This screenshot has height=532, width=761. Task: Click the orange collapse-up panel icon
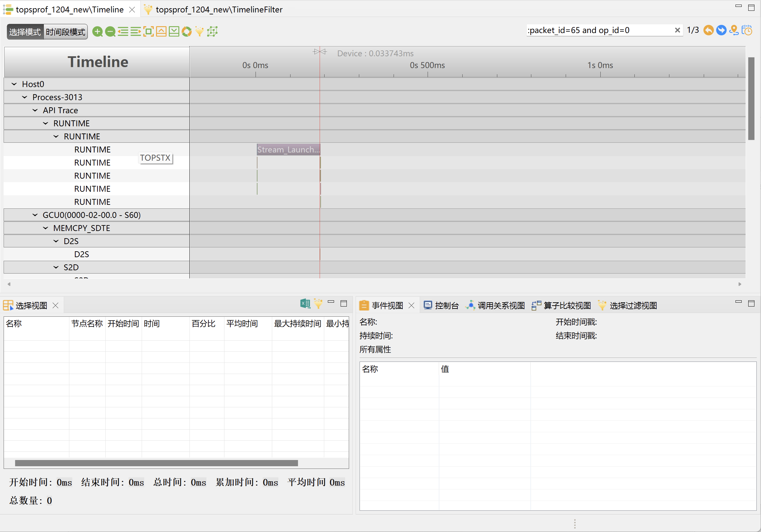[161, 32]
